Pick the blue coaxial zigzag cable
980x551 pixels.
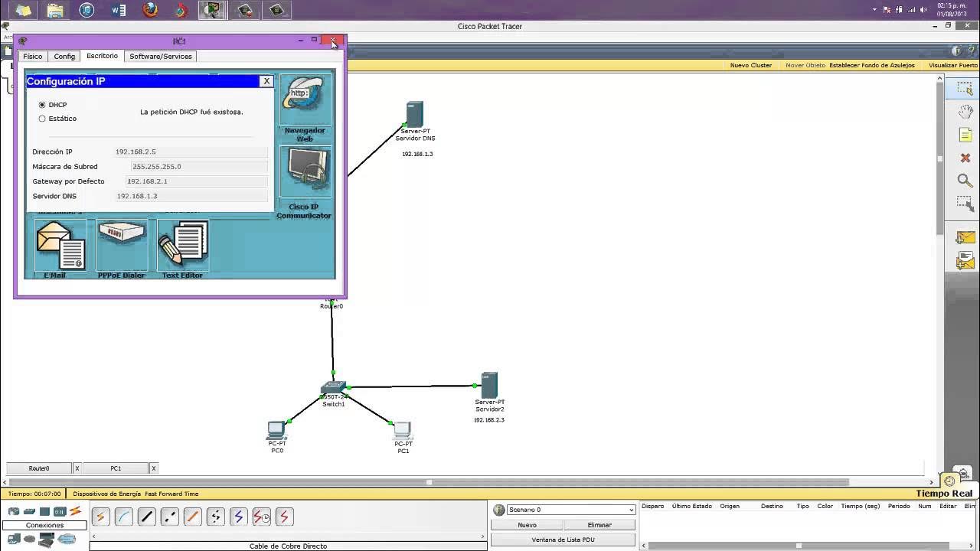(238, 517)
